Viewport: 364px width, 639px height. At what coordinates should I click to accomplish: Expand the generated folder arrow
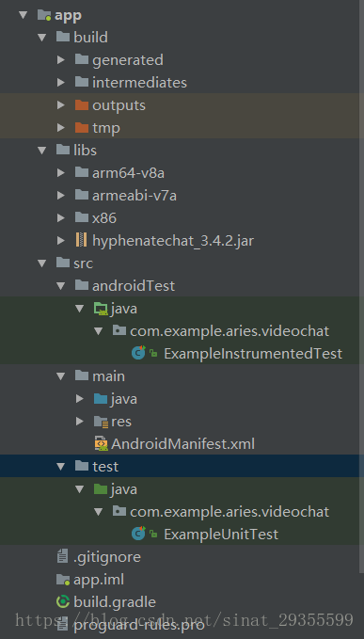60,60
